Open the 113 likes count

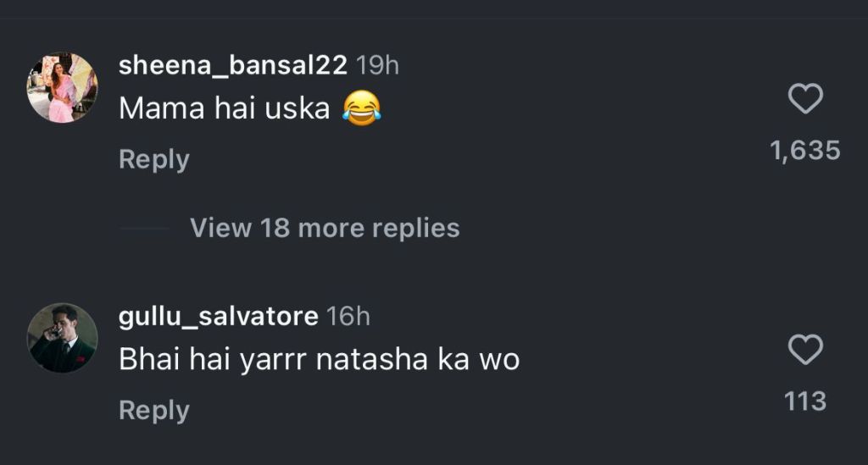click(804, 401)
